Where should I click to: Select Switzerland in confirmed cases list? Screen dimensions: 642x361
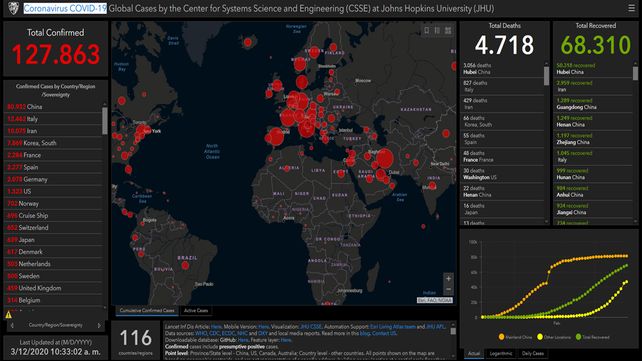tap(53, 228)
